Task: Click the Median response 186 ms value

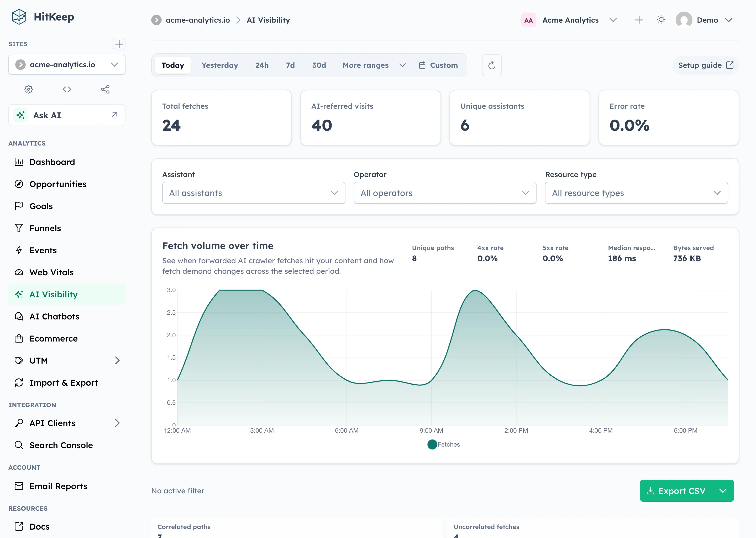Action: 622,258
